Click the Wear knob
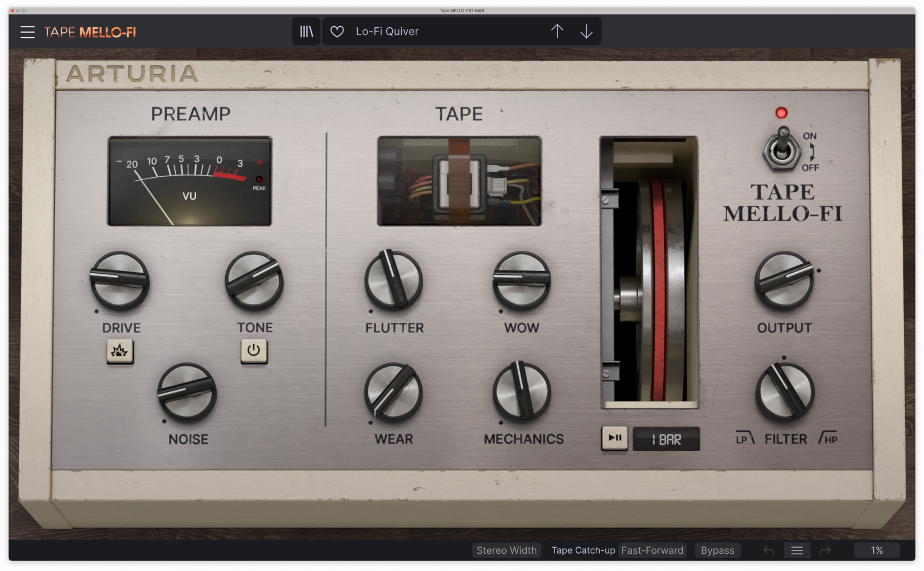The width and height of the screenshot is (924, 571). pyautogui.click(x=393, y=392)
